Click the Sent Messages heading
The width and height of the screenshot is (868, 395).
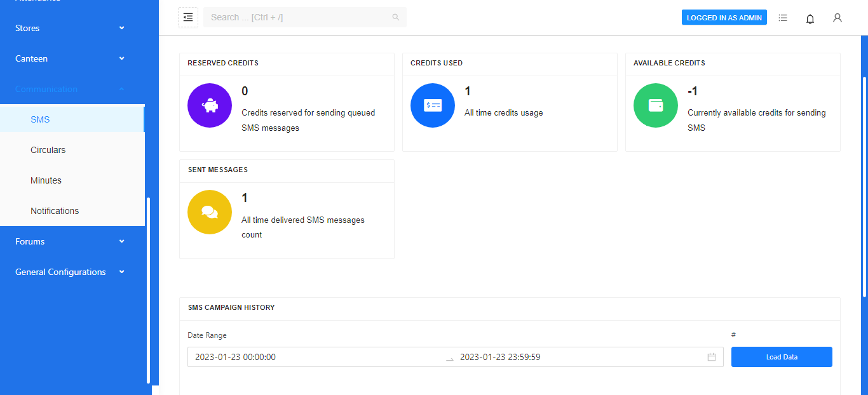[x=218, y=170]
